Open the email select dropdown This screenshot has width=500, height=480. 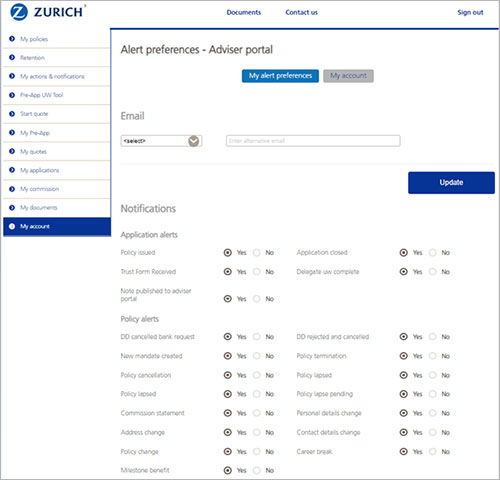click(161, 141)
